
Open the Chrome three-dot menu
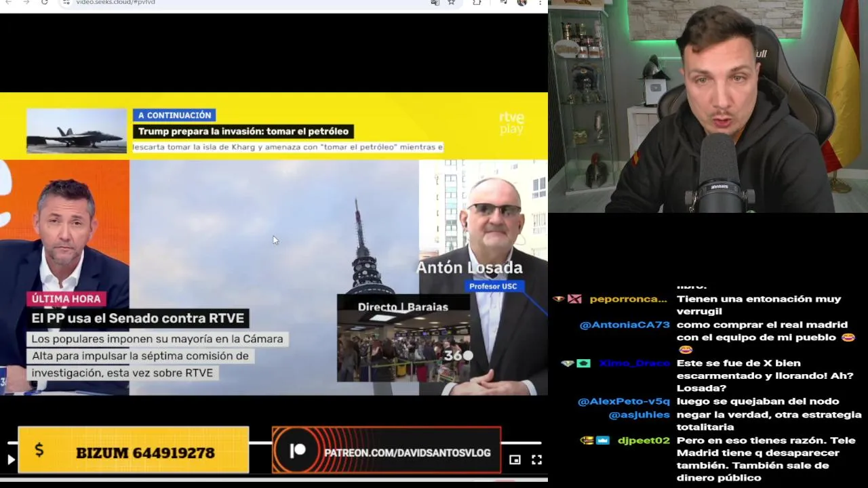540,3
